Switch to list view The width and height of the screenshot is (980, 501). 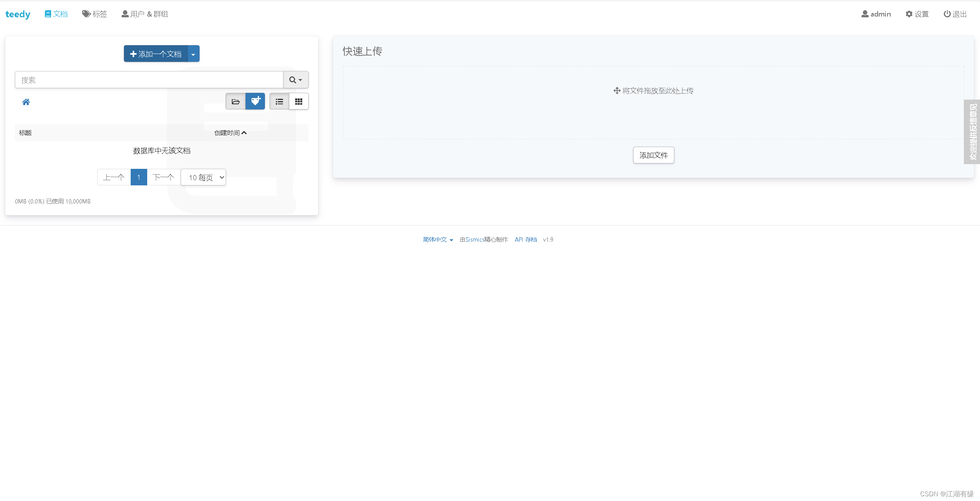(279, 101)
